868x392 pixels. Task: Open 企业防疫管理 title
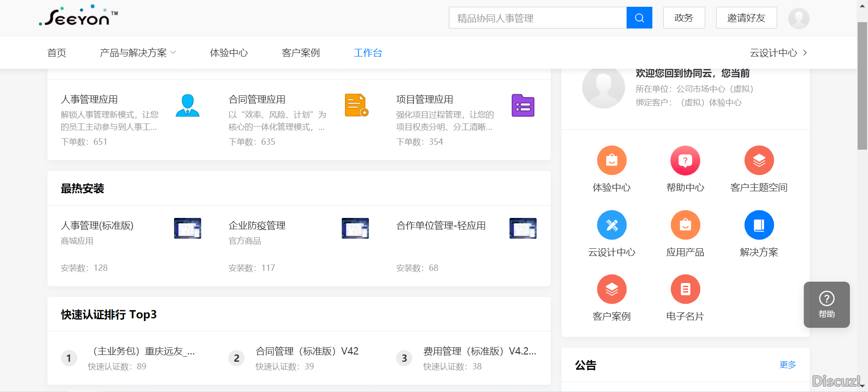(x=257, y=226)
